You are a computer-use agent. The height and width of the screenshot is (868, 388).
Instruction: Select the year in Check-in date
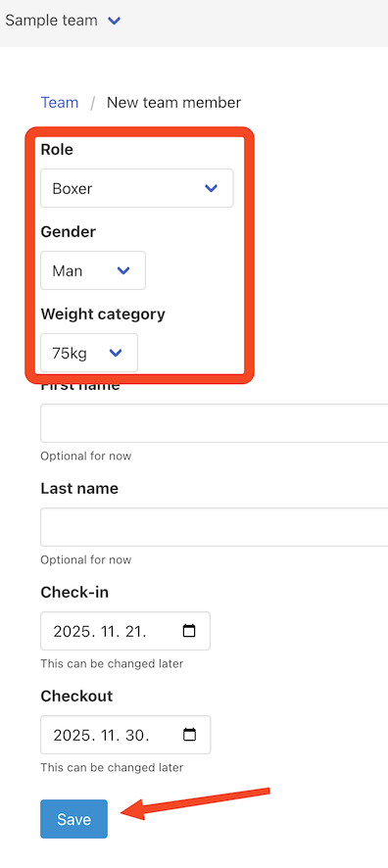[73, 631]
